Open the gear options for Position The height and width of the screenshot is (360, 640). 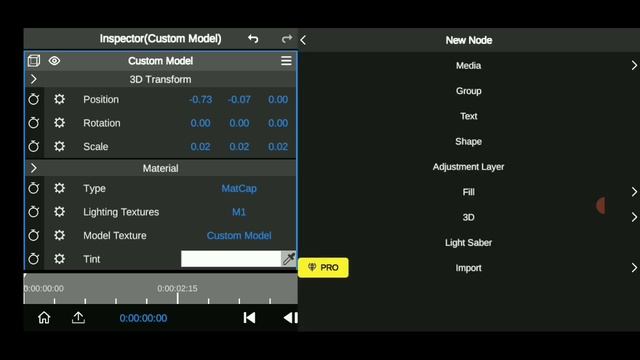point(60,99)
